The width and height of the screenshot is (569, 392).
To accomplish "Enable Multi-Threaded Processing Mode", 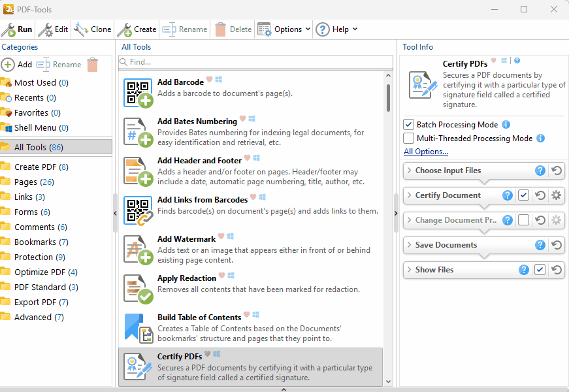I will tap(409, 139).
